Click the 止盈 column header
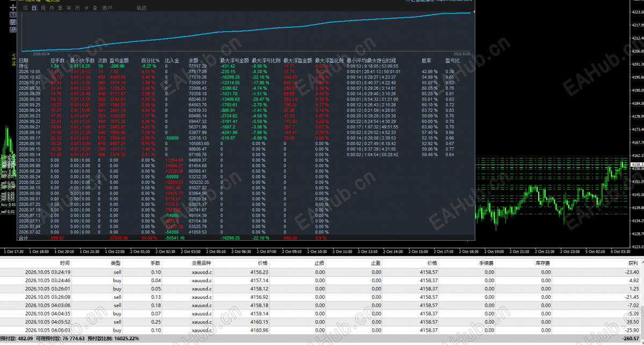 pyautogui.click(x=376, y=263)
